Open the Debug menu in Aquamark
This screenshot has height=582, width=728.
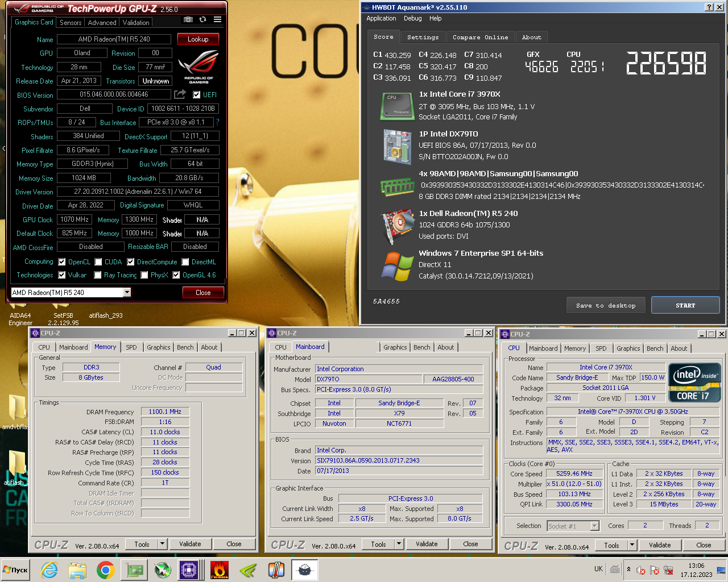[x=413, y=18]
